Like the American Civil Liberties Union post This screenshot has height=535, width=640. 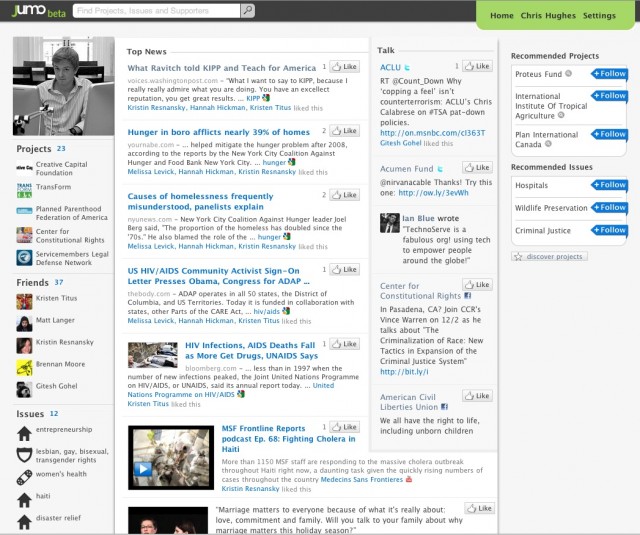tap(477, 395)
